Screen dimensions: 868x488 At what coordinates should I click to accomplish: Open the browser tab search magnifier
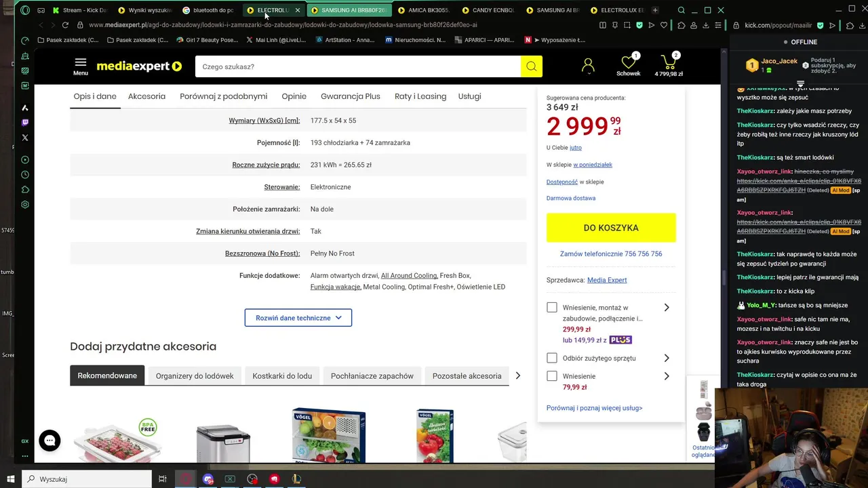682,10
